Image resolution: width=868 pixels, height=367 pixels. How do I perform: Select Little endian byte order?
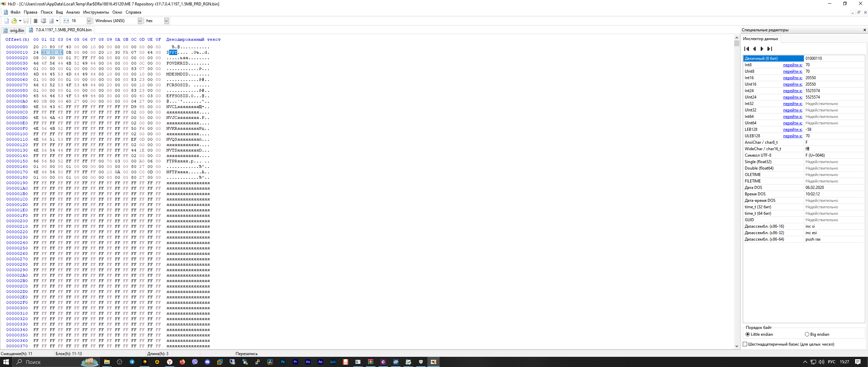point(747,334)
